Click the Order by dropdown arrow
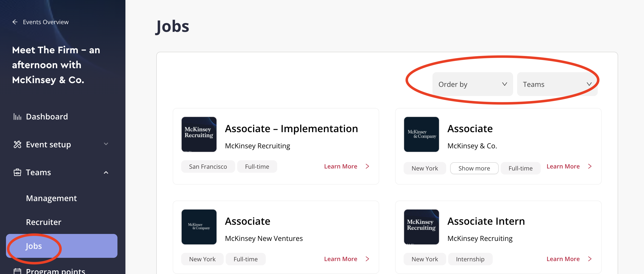This screenshot has height=274, width=644. coord(504,84)
